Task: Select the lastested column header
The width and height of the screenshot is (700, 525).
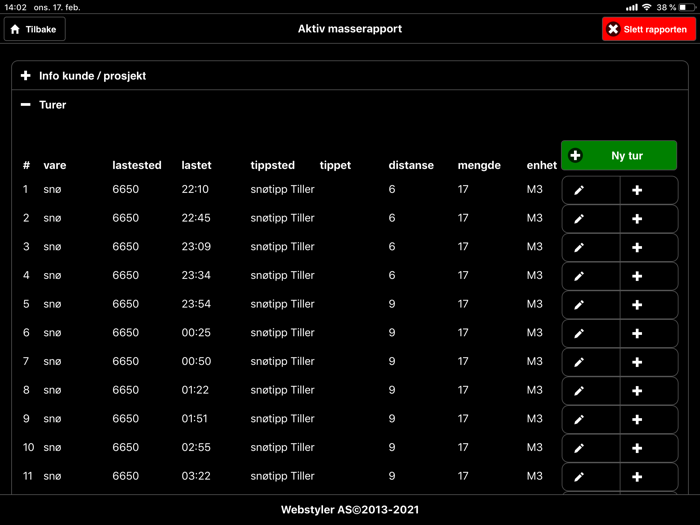Action: coord(137,165)
